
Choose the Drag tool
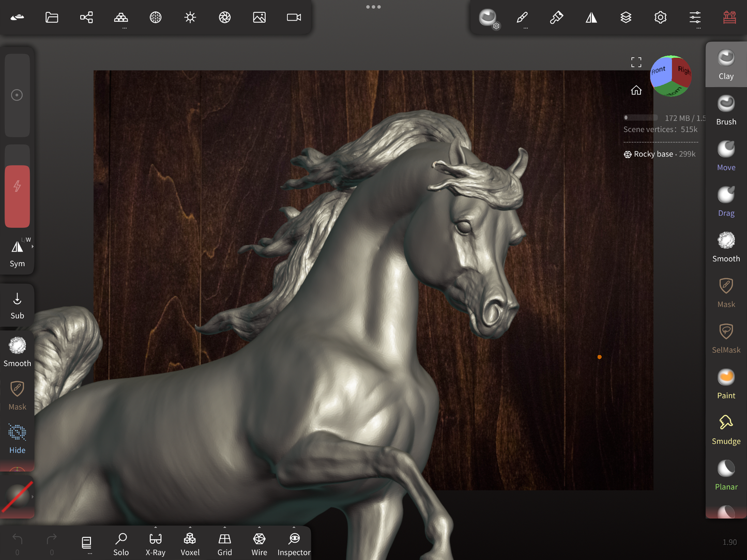(x=726, y=201)
